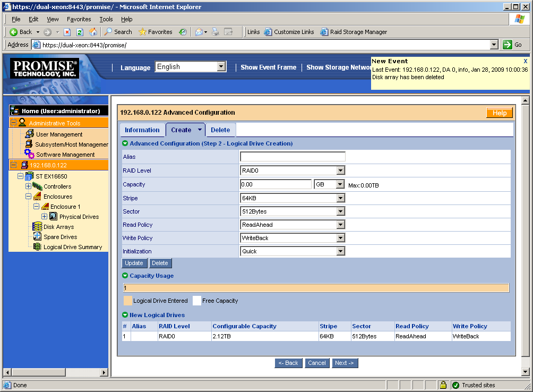
Task: Click the Refresh page icon
Action: 80,32
